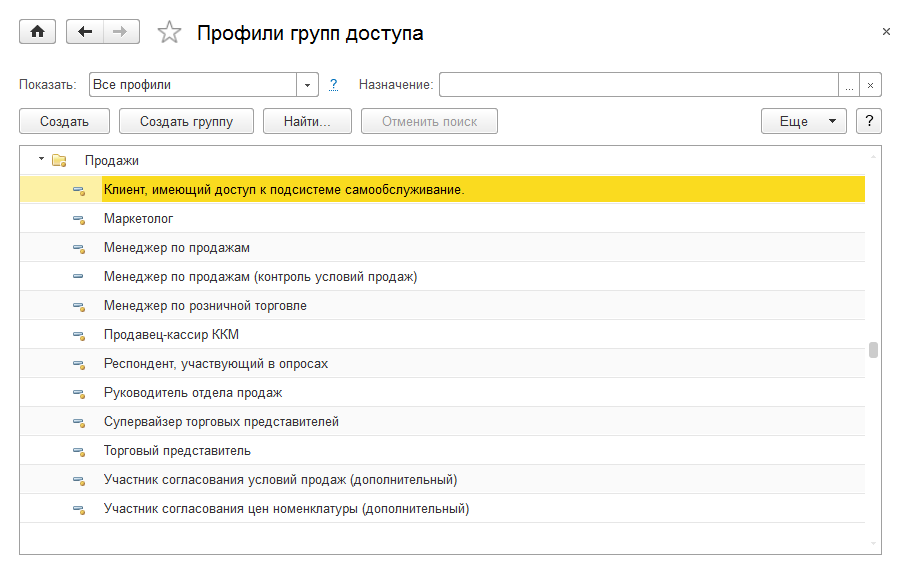Click into the Назначение input field
The height and width of the screenshot is (569, 908).
(638, 85)
